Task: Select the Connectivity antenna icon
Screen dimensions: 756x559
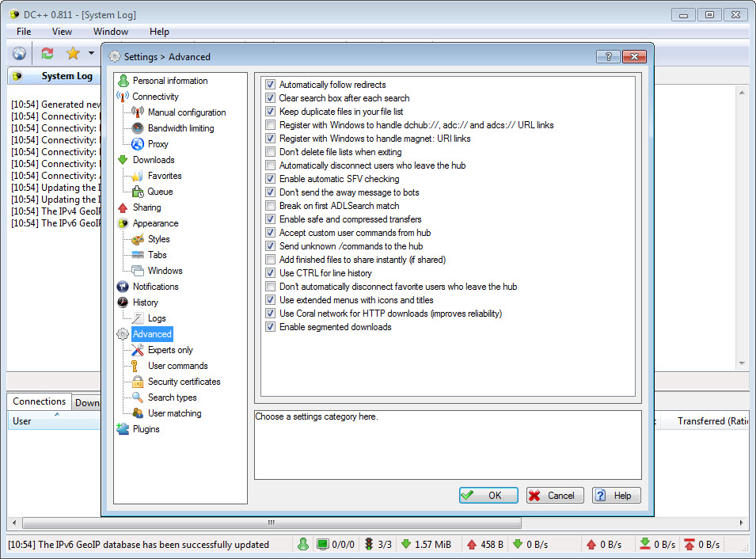Action: pyautogui.click(x=123, y=97)
